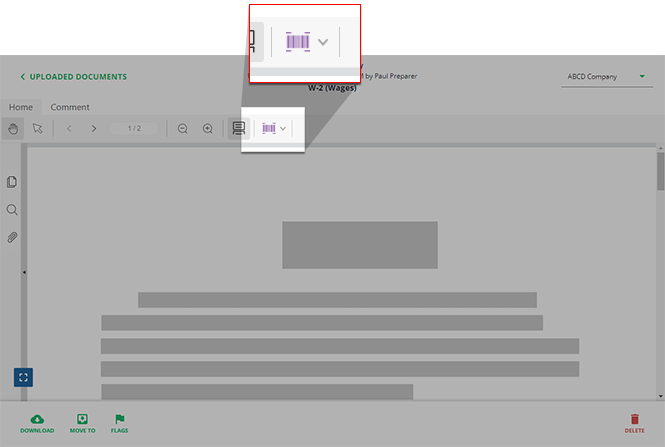Screen dimensions: 665x447
Task: Open the page thumbnails panel
Action: pos(12,182)
